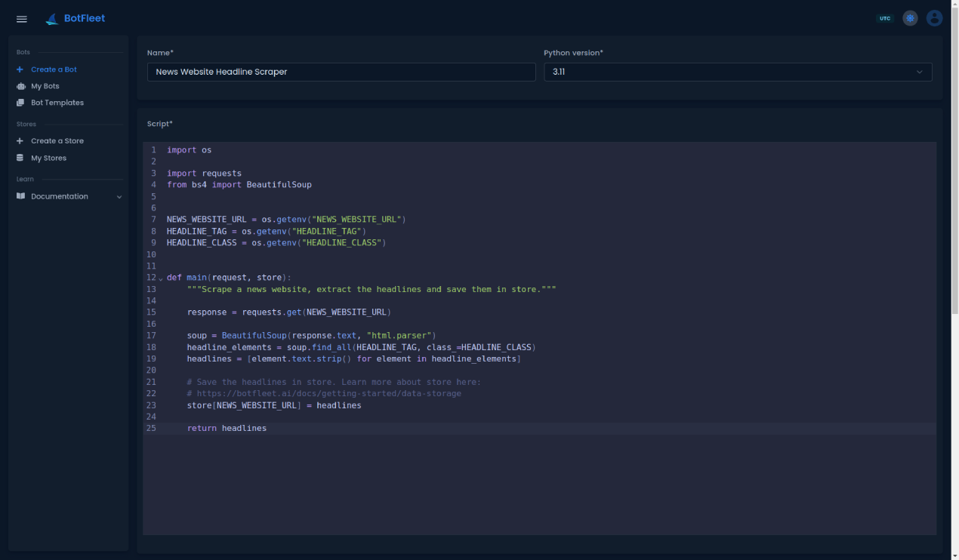Screen dimensions: 959x560
Task: Open the hamburger navigation menu
Action: pos(21,19)
